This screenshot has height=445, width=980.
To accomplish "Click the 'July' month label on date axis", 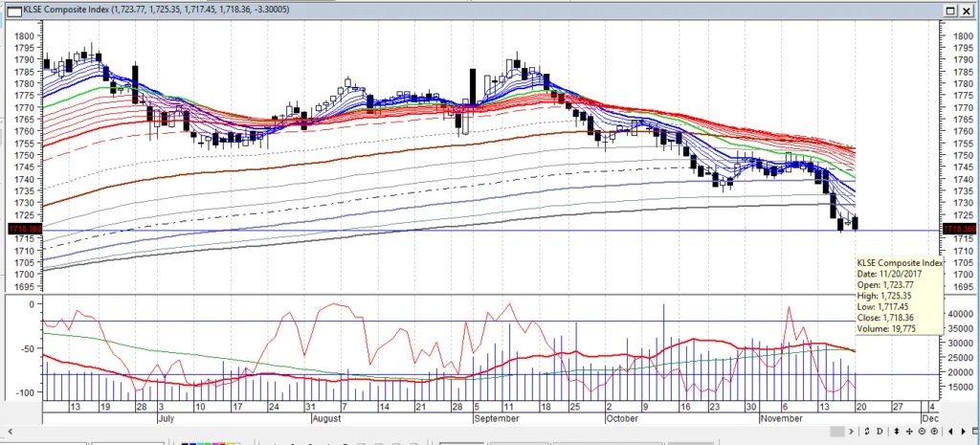I will click(165, 418).
